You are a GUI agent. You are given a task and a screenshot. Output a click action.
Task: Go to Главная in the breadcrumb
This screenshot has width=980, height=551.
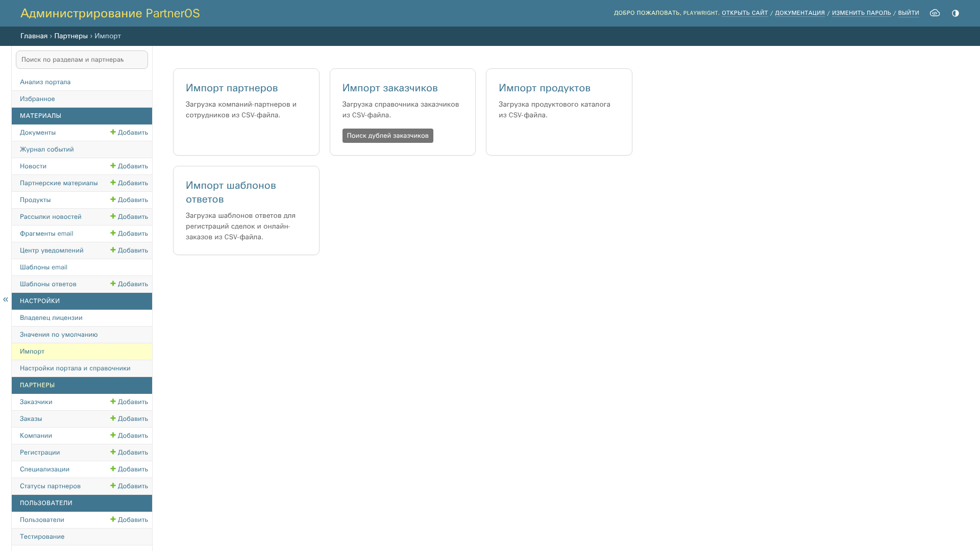[34, 36]
